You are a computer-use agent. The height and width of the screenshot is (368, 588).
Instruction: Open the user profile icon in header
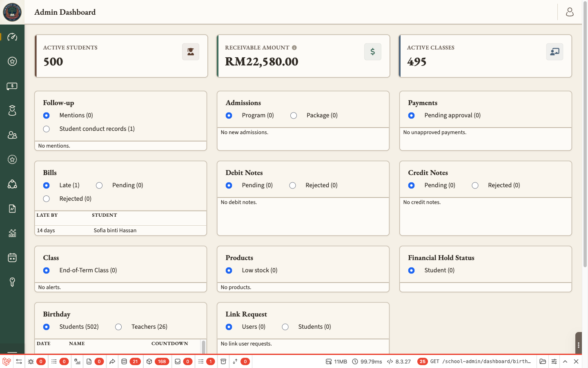[570, 12]
